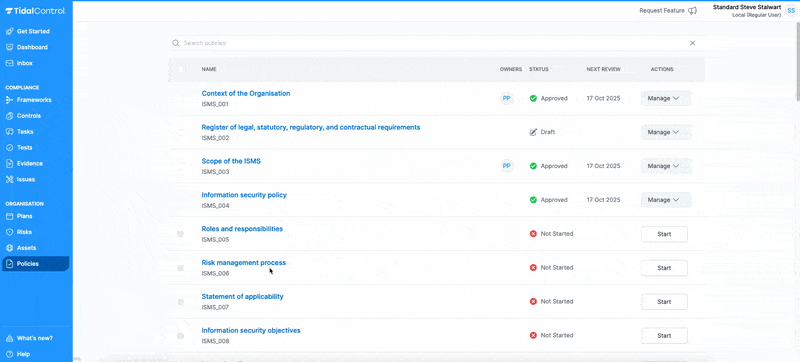Screen dimensions: 800x362
Task: Click Not Started icon for Roles and responsibilities
Action: [533, 234]
